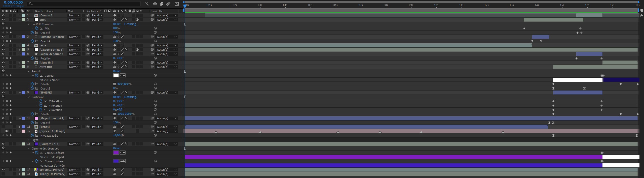The width and height of the screenshot is (644, 178).
Task: Select the Astro truc layer name
Action: point(46,67)
